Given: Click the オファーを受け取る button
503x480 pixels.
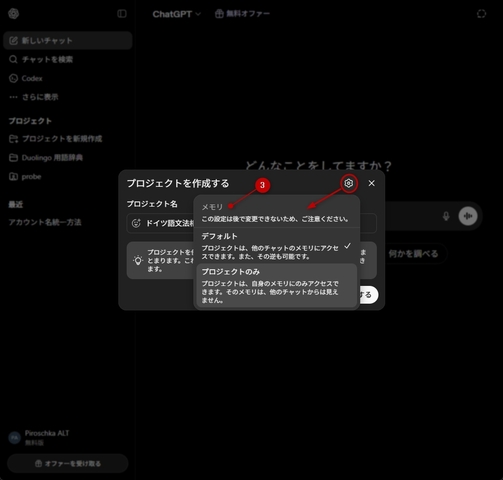Looking at the screenshot, I should [x=68, y=463].
